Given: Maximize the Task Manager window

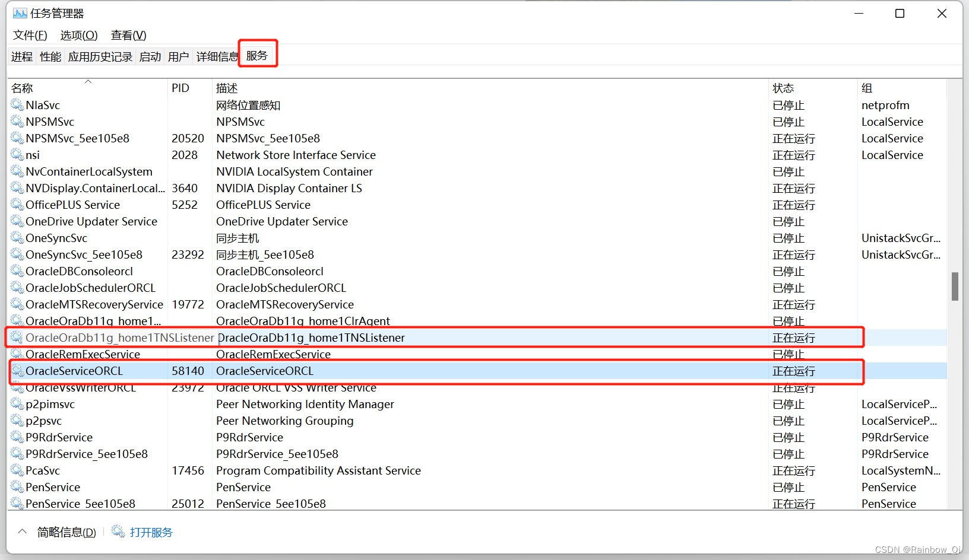Looking at the screenshot, I should pos(900,14).
